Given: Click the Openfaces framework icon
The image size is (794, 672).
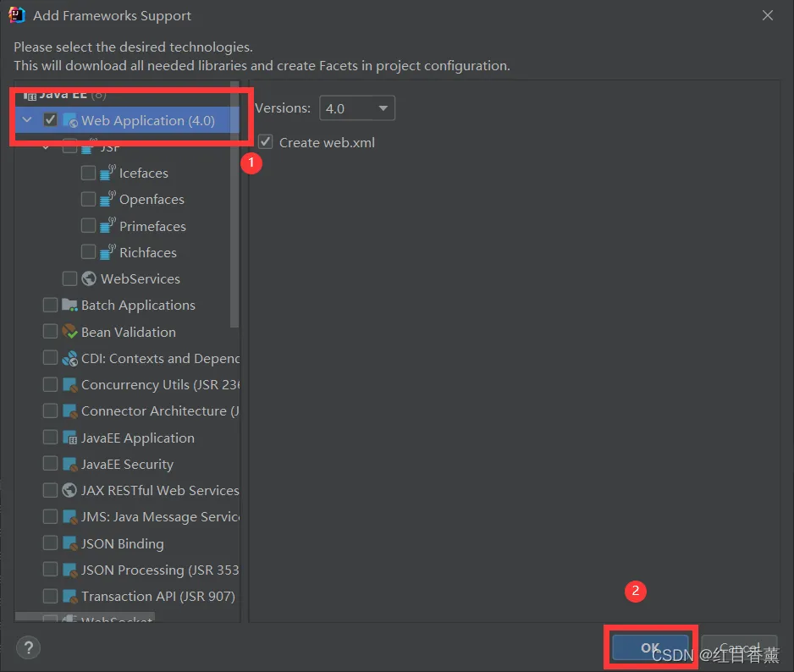Looking at the screenshot, I should 108,199.
